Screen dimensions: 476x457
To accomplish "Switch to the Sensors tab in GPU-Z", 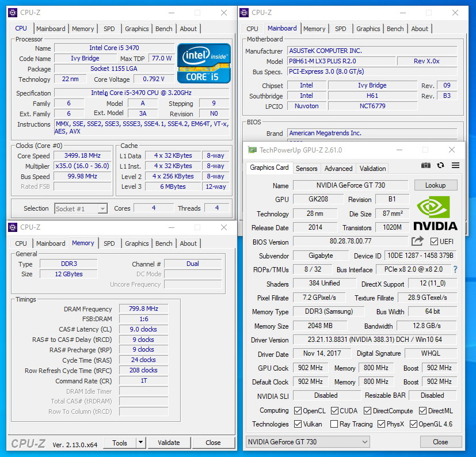I will [x=306, y=169].
